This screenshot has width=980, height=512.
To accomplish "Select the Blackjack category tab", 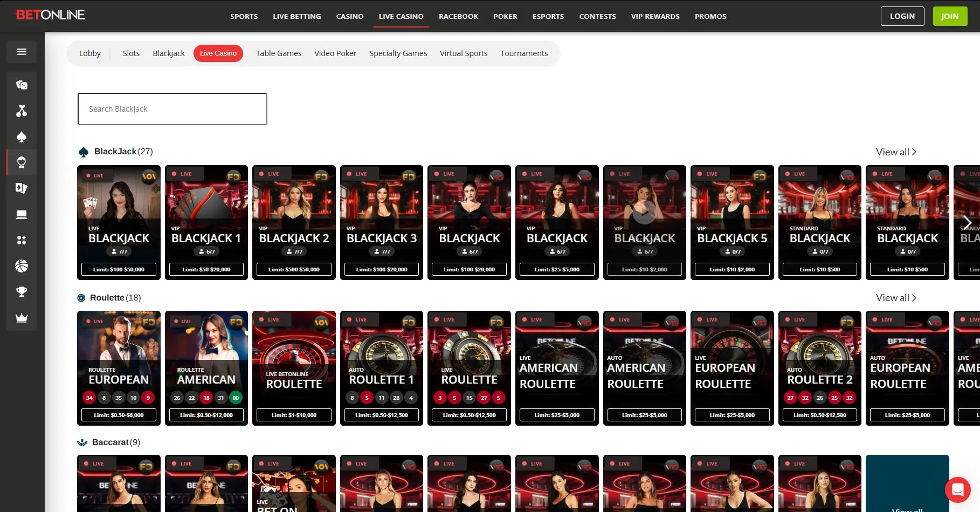I will click(x=169, y=53).
